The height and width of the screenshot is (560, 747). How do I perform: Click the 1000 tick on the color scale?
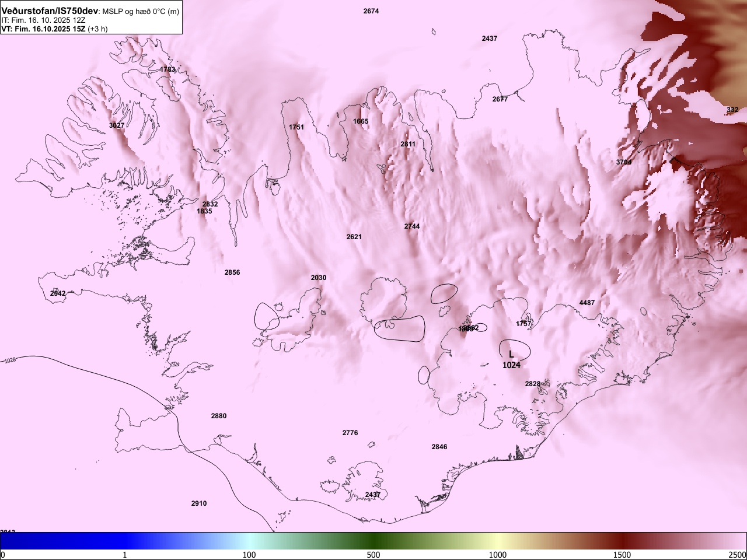pos(498,555)
